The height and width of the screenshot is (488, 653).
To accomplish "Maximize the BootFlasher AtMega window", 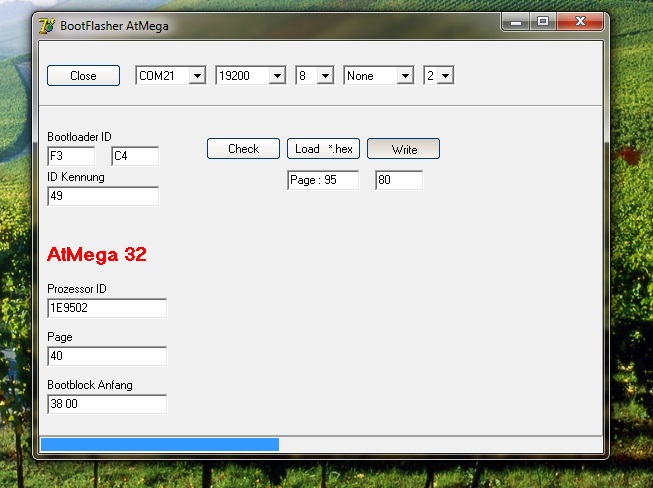I will 543,22.
